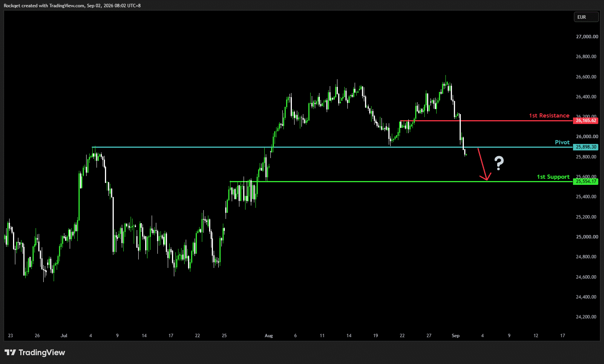The width and height of the screenshot is (604, 364).
Task: Select the red 1st Resistance horizontal line
Action: coord(486,121)
